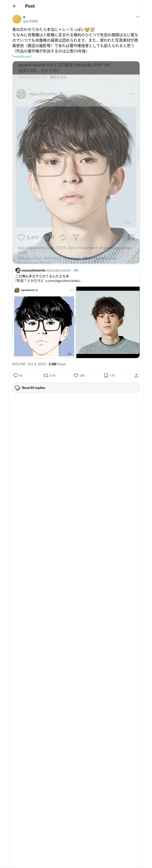Image resolution: width=152 pixels, height=868 pixels.
Task: Click the 9:02 PM Oct 3, 2025 timestamp
Action: point(29,364)
